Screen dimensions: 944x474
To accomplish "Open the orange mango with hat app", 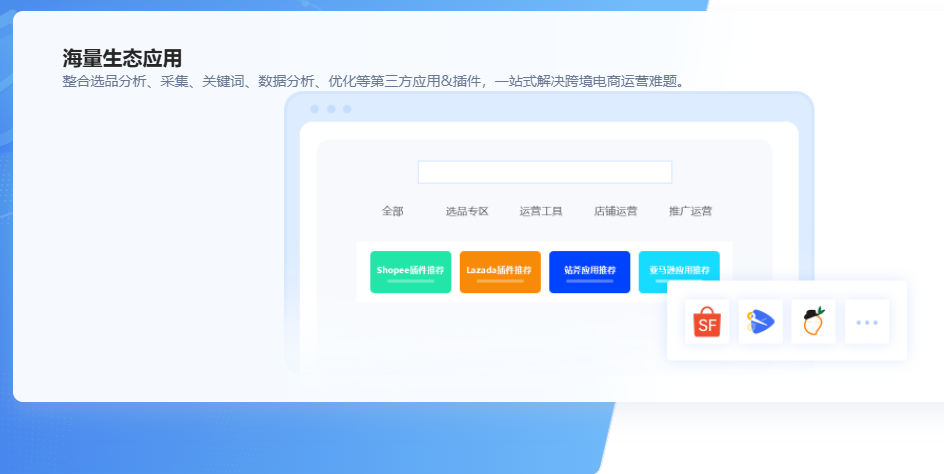I will pos(813,322).
